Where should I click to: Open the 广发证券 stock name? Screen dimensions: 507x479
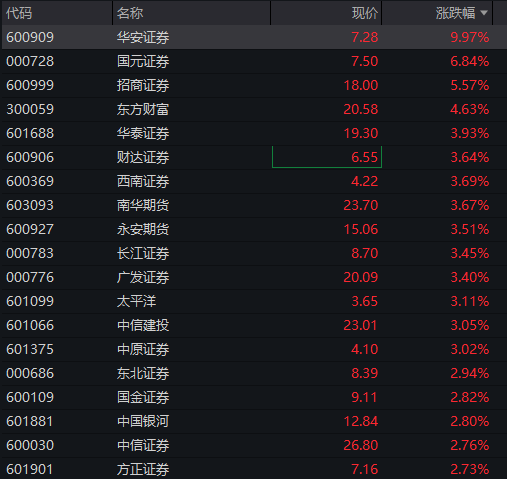point(143,277)
